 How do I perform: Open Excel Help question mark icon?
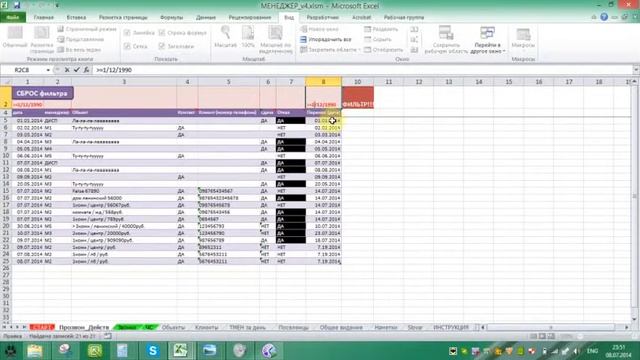click(604, 17)
